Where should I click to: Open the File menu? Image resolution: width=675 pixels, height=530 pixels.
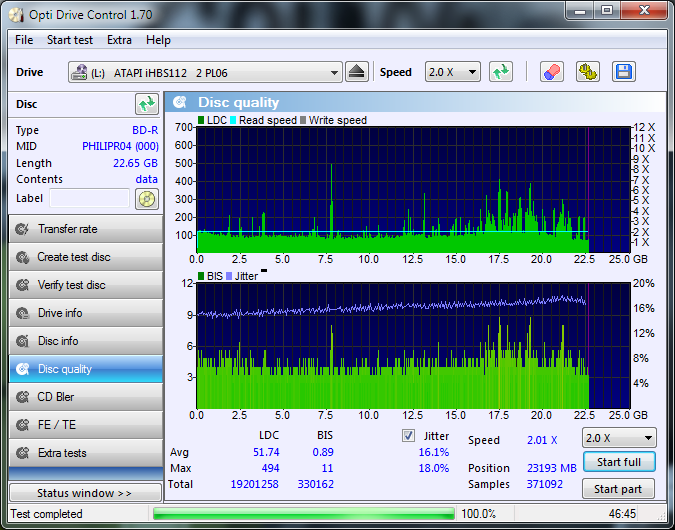pos(24,40)
